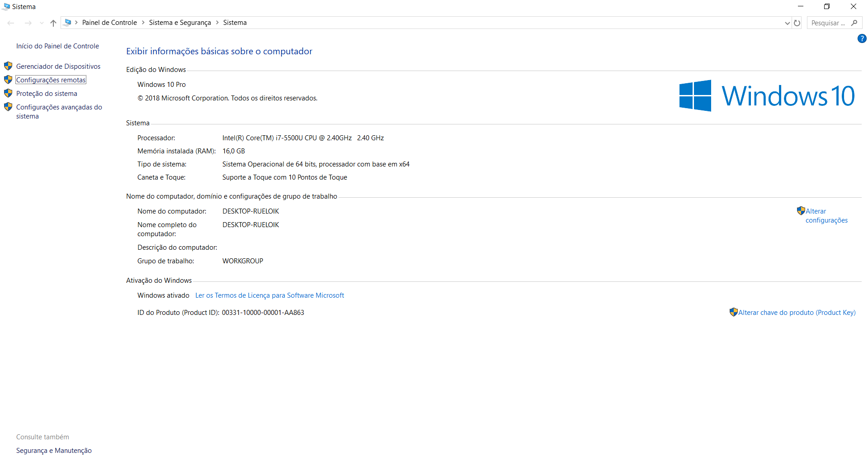Click Alterar configurações link
The image size is (868, 466).
(x=826, y=216)
